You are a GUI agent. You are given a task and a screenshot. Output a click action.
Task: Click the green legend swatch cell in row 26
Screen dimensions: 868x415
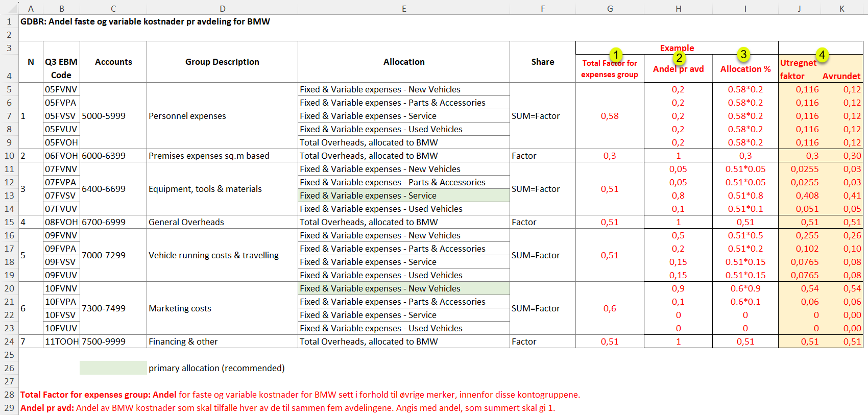[113, 368]
